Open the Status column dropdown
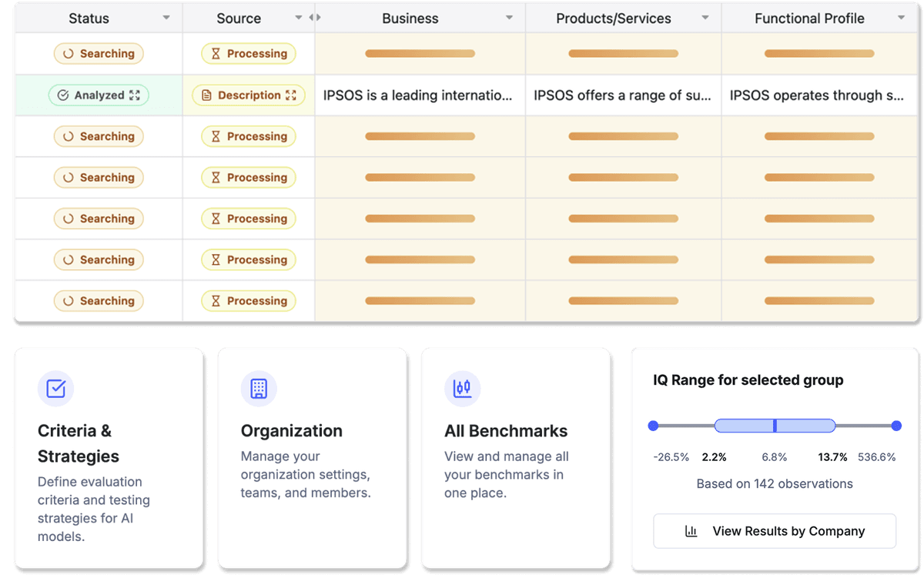The image size is (924, 588). [166, 18]
